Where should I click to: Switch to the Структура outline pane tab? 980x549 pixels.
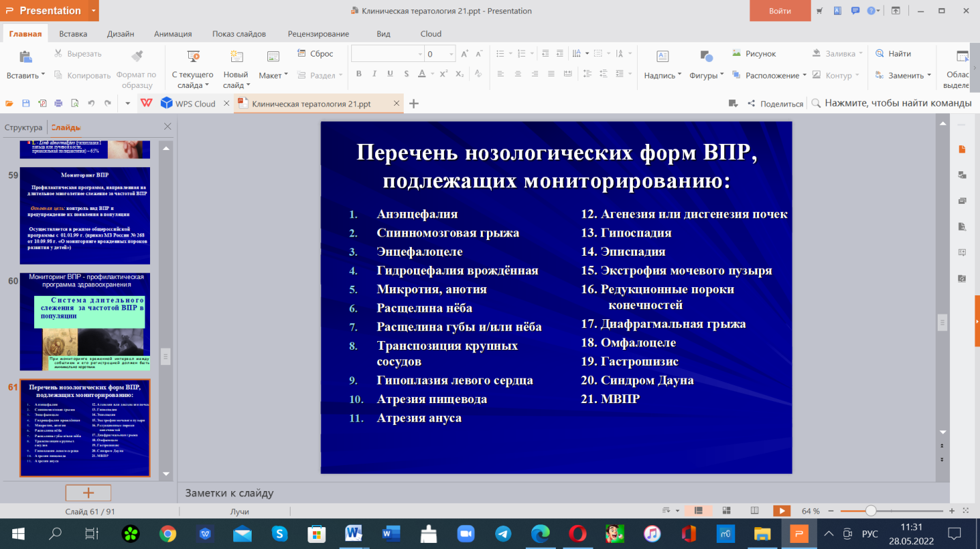[23, 128]
